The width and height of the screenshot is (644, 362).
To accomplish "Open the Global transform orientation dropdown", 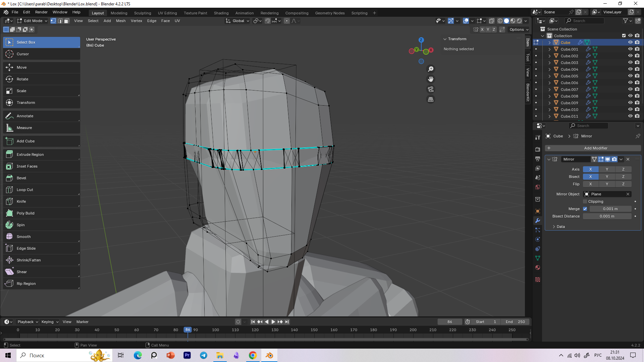I will point(237,21).
